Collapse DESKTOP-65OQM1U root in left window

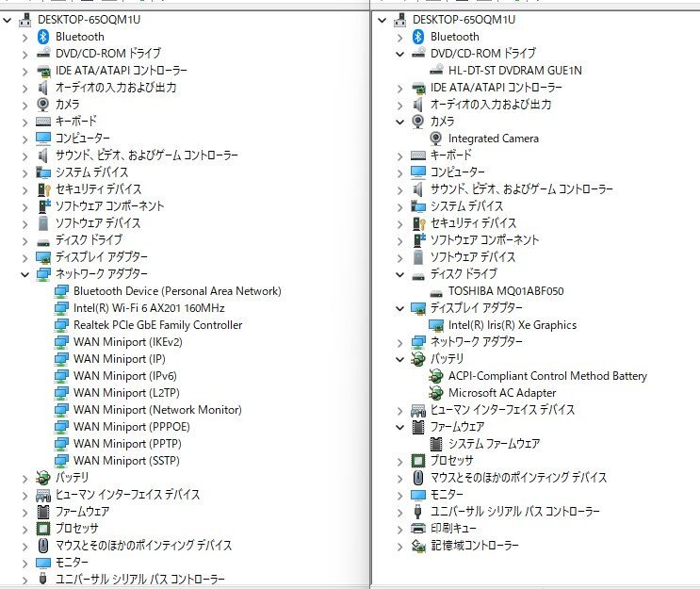[x=8, y=20]
